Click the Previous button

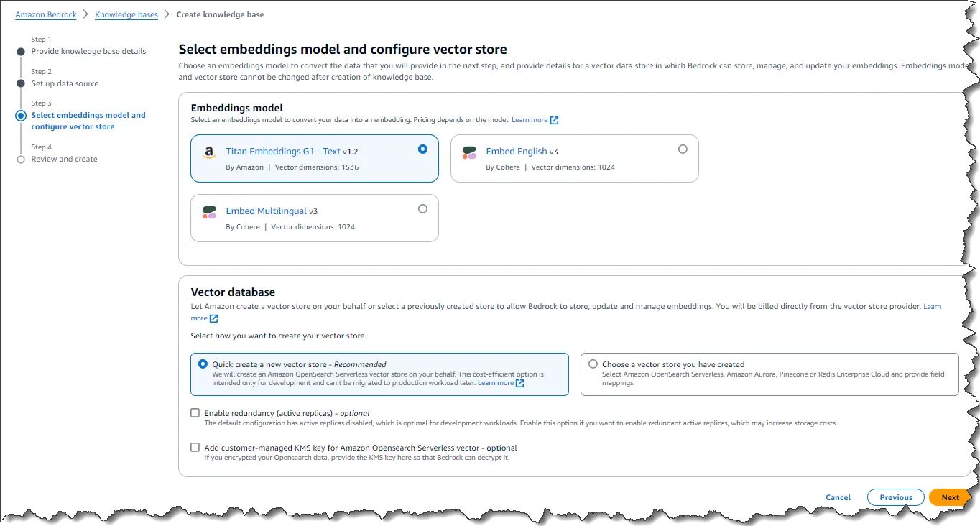click(896, 497)
